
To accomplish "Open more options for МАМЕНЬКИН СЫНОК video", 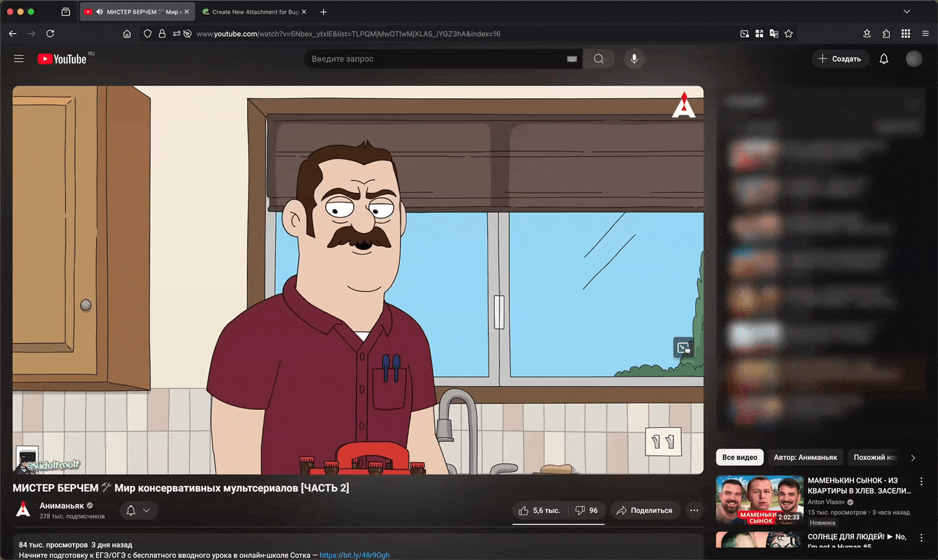I will 921,481.
